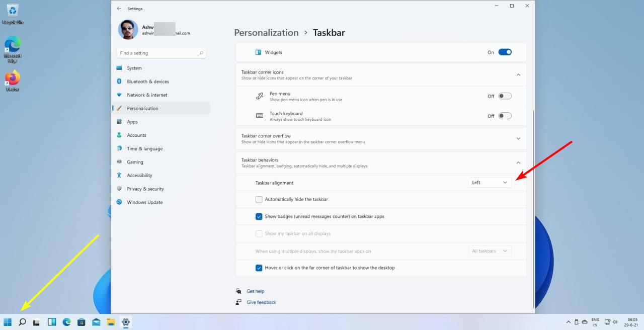Open Bluetooth & devices category
Viewport: 644px width, 330px height.
[161, 81]
